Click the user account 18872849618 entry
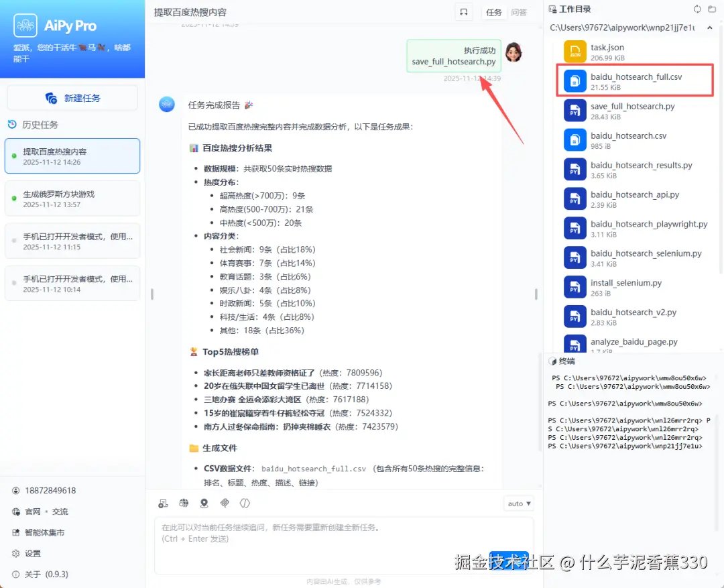 coord(44,491)
